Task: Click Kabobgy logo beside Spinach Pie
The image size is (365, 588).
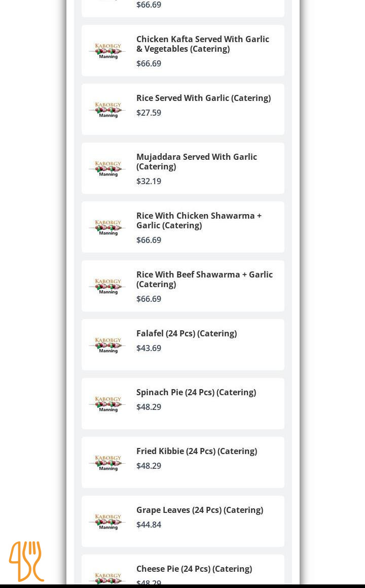Action: (108, 404)
